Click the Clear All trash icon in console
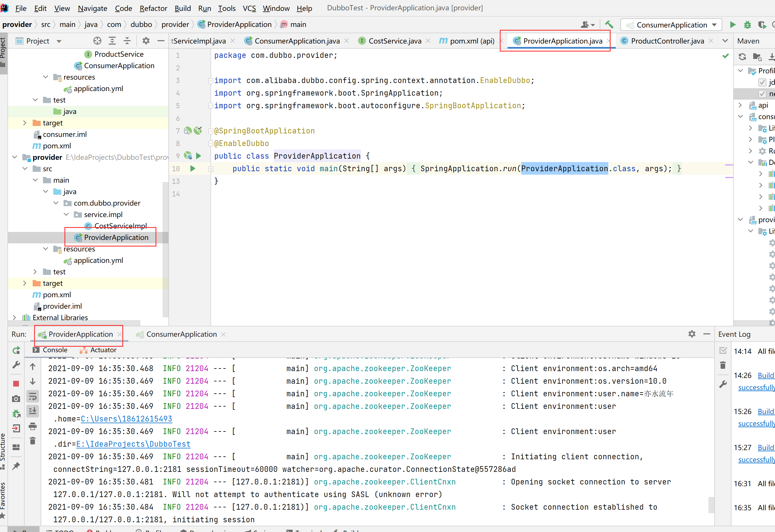 pyautogui.click(x=33, y=441)
